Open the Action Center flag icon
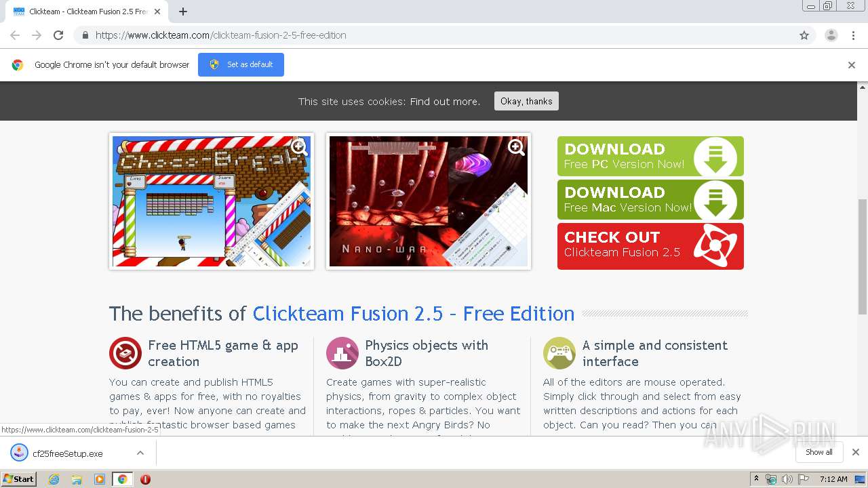 [x=804, y=479]
